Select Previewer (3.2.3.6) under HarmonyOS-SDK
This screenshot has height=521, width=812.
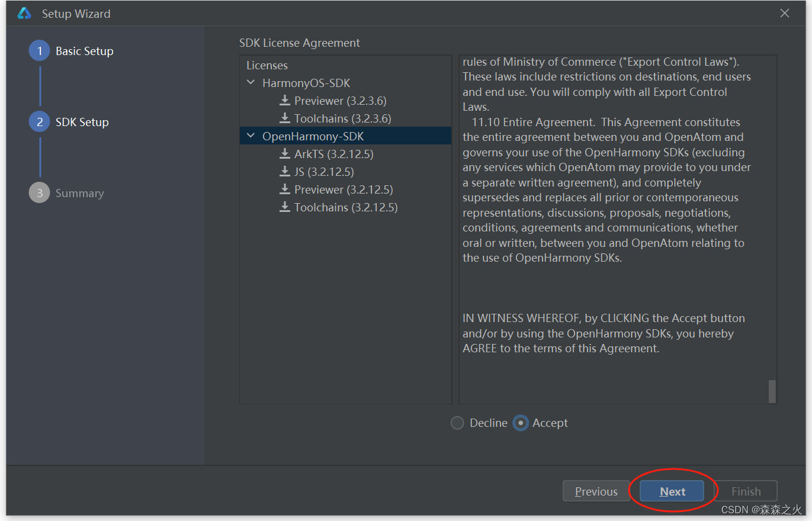(x=341, y=101)
